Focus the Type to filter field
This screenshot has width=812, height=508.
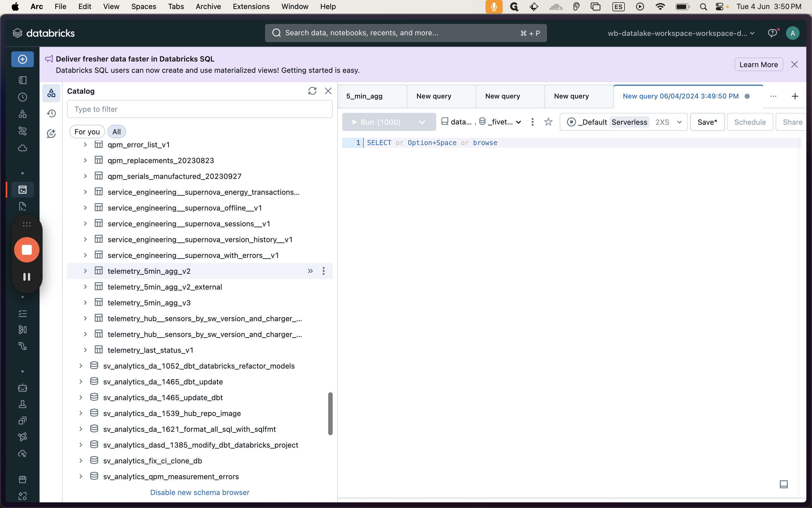coord(200,109)
